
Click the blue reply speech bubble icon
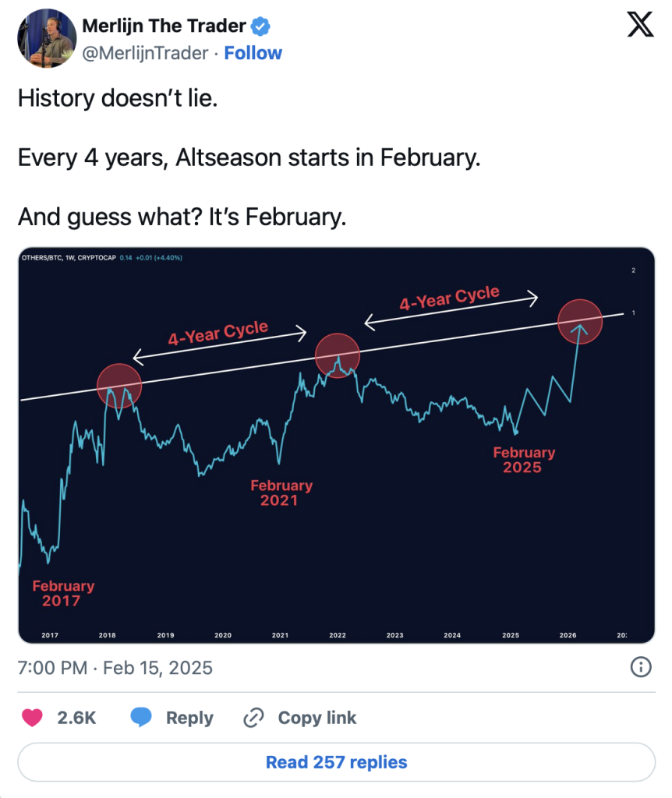tap(141, 718)
